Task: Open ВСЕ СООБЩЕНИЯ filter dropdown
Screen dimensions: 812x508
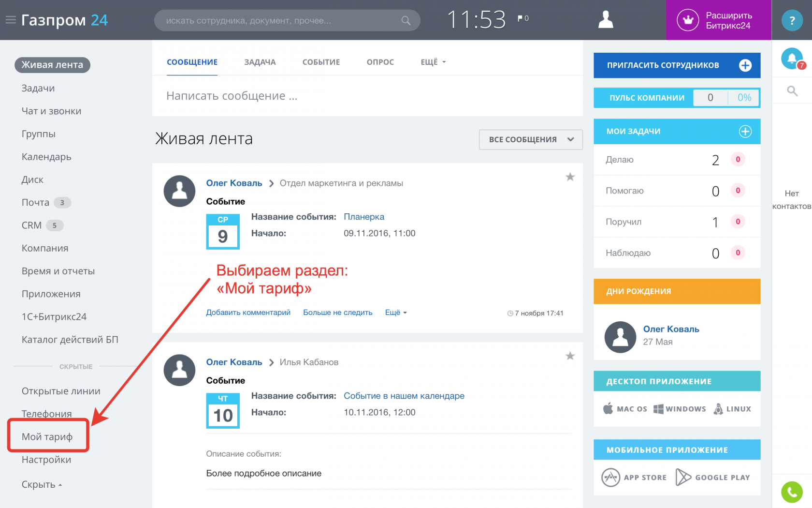Action: pyautogui.click(x=531, y=139)
